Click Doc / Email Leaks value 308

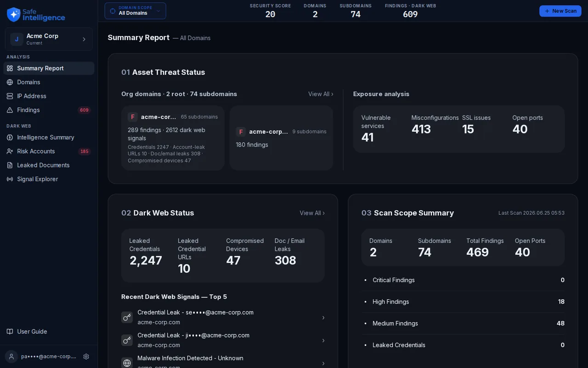click(285, 260)
